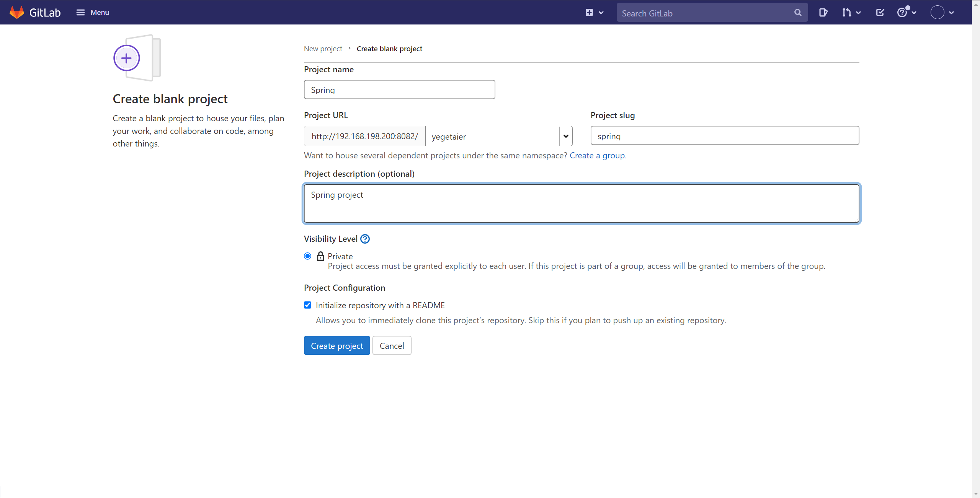Image resolution: width=980 pixels, height=498 pixels.
Task: Open the merge requests icon
Action: click(x=846, y=13)
